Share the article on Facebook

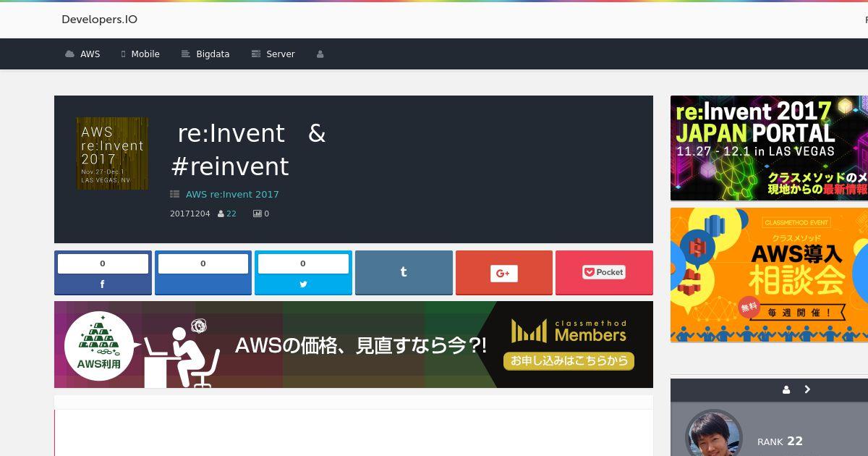(103, 273)
